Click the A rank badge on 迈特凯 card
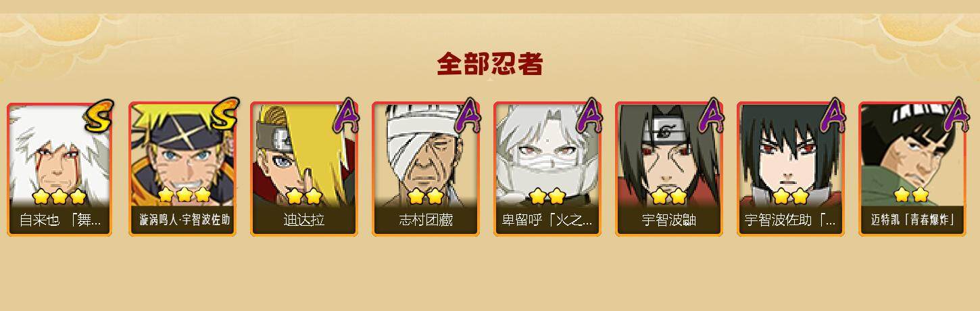This screenshot has height=311, width=980. point(955,115)
